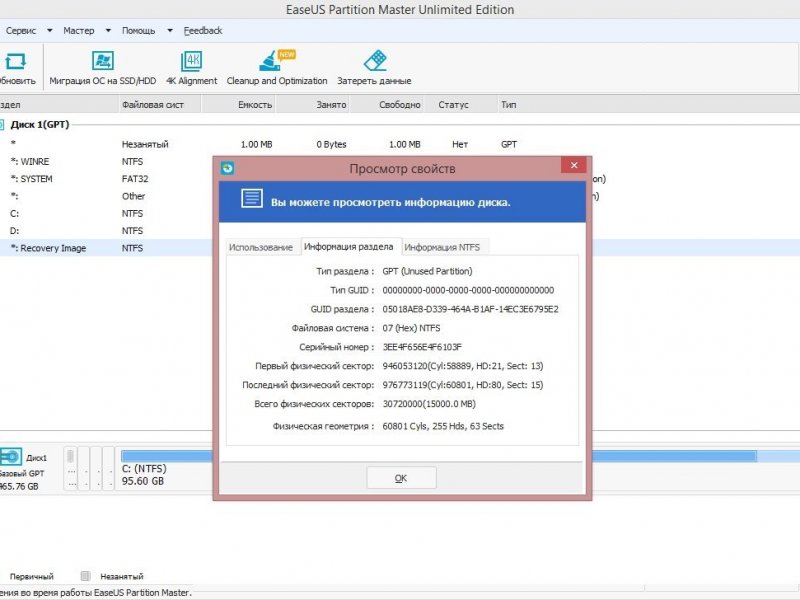Click the serial number 3EE4F656E4F6103F
800x600 pixels.
click(422, 347)
